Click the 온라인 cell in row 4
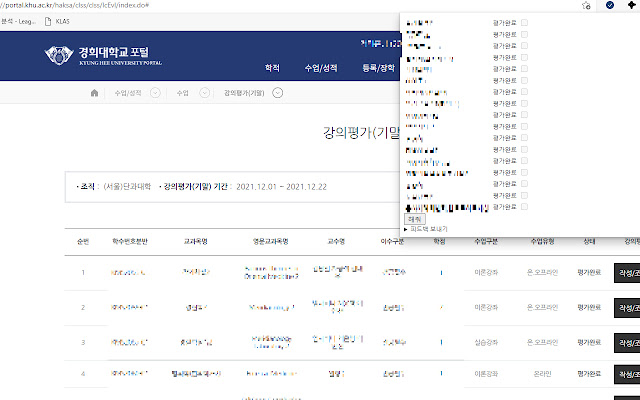 [542, 373]
